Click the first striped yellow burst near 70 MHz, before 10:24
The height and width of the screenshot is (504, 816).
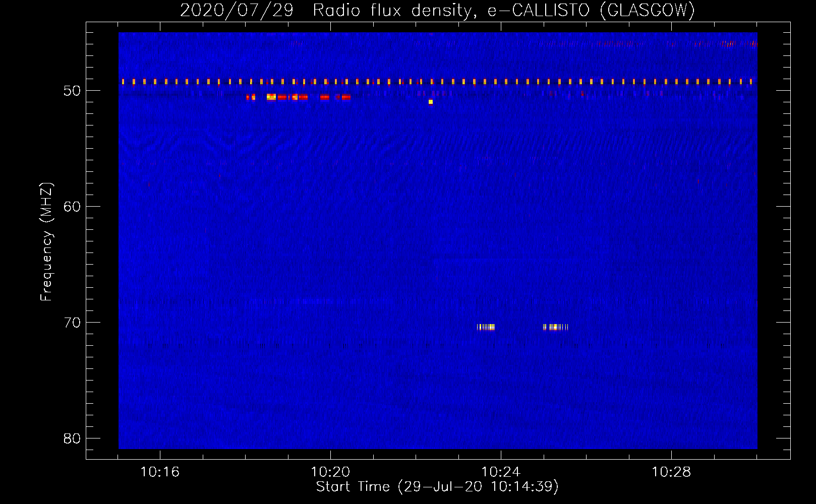coord(486,327)
